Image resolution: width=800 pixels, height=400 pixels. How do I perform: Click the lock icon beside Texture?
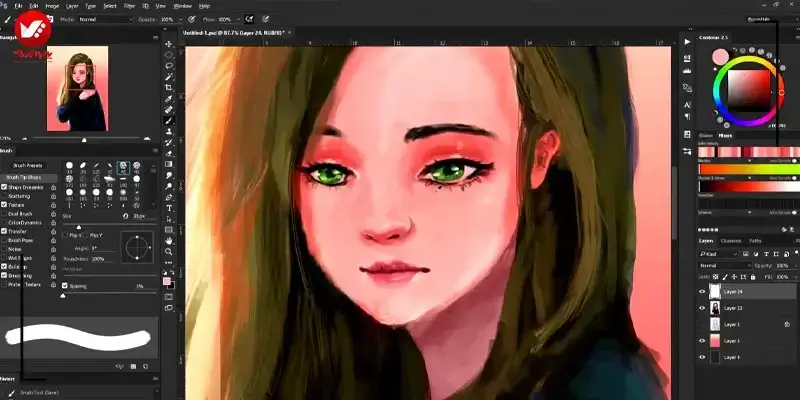tap(54, 205)
